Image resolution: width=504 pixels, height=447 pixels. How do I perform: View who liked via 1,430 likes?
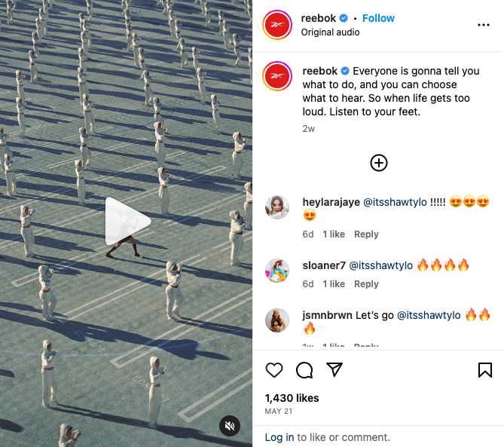(x=292, y=398)
